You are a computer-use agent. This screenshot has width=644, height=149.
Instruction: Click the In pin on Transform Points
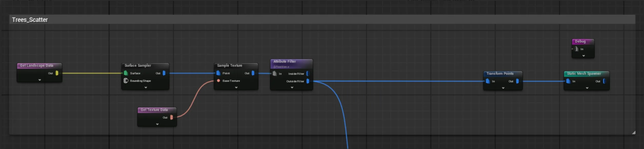tap(488, 81)
